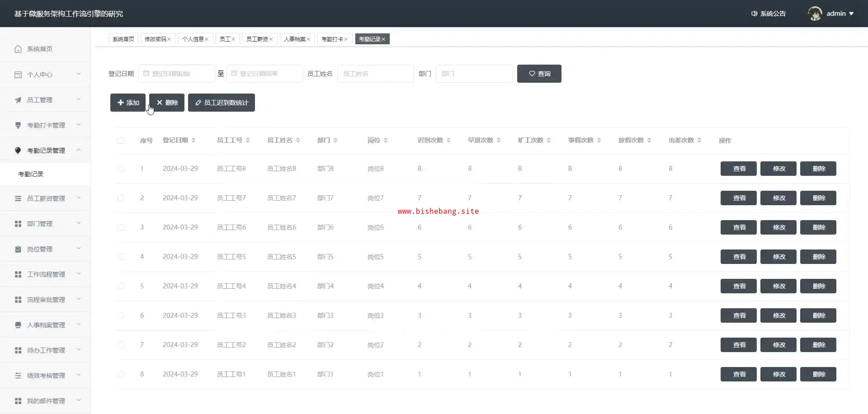
Task: Open the 登记日期起始 date picker field
Action: pos(177,74)
